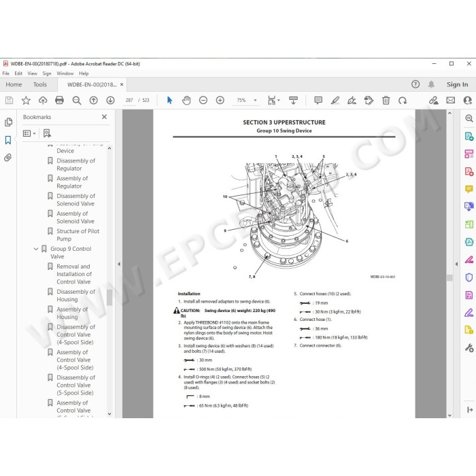Open the Sign menu
This screenshot has height=476, width=476.
tap(47, 73)
